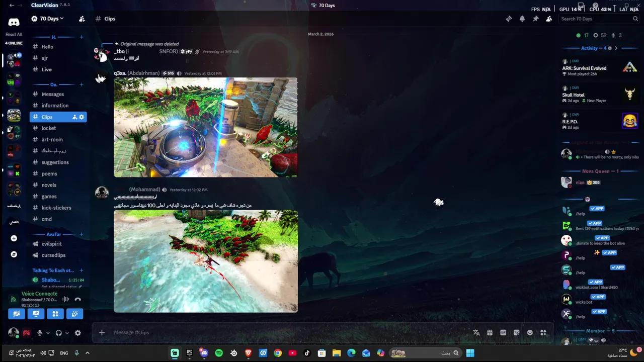Open the emoji picker

click(x=530, y=332)
